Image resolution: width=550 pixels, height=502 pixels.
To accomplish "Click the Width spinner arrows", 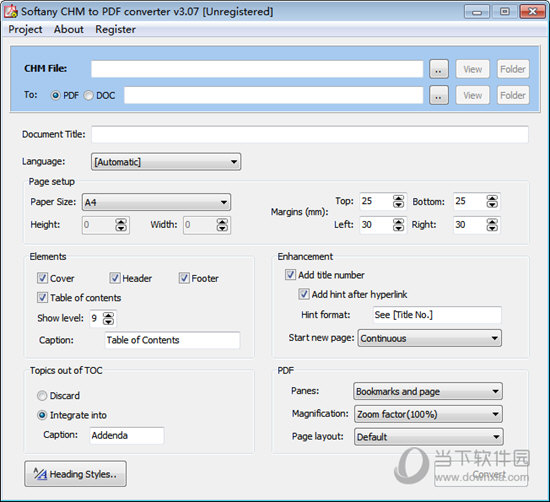I will (x=222, y=225).
